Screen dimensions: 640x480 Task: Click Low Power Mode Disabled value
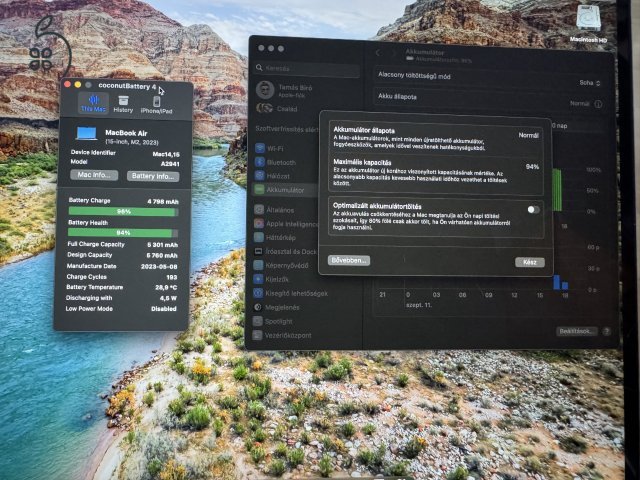[x=164, y=309]
